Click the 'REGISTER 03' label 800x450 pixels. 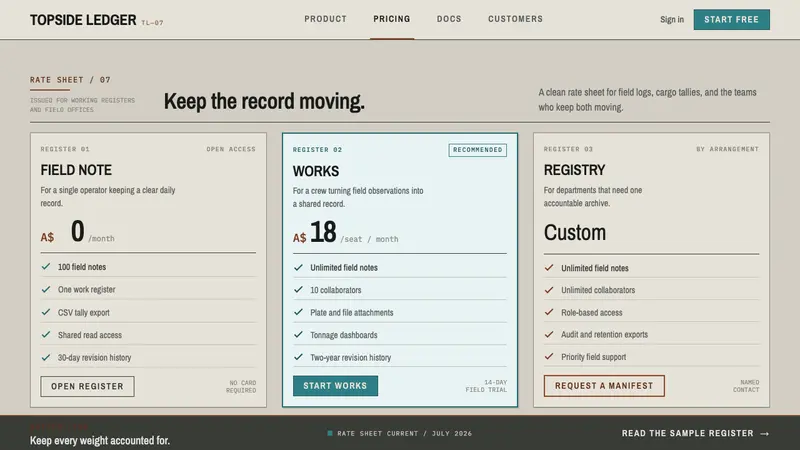click(568, 149)
